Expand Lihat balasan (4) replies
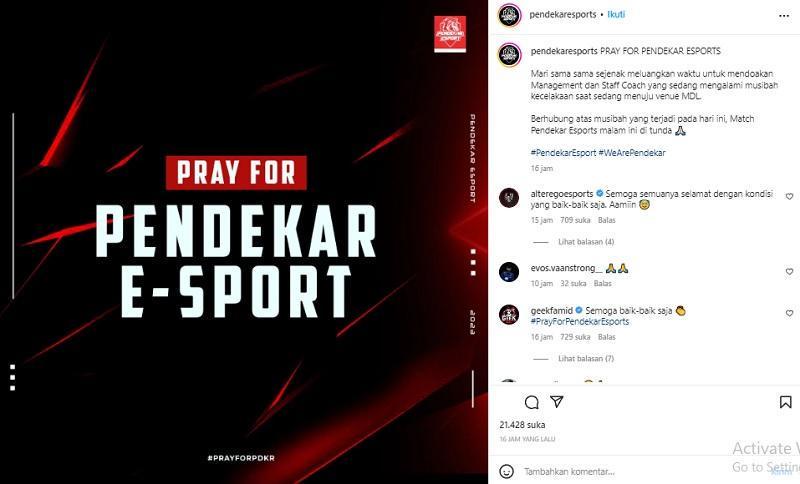 (x=586, y=242)
